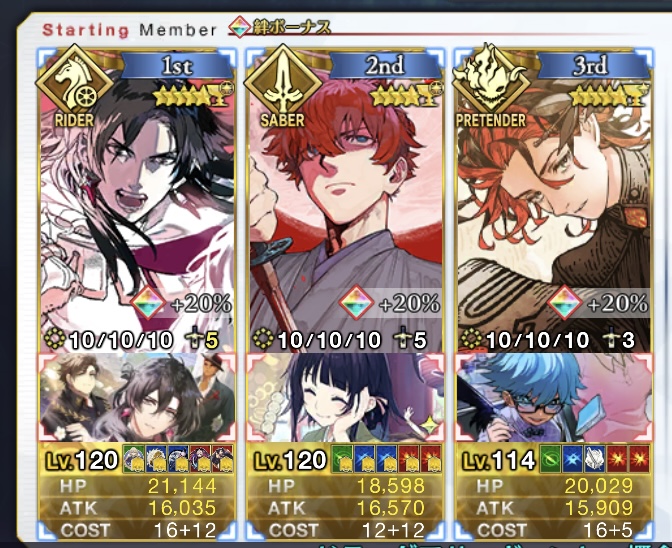This screenshot has height=548, width=672.
Task: Tap the black-haired Rider servant portrait
Action: 137,201
